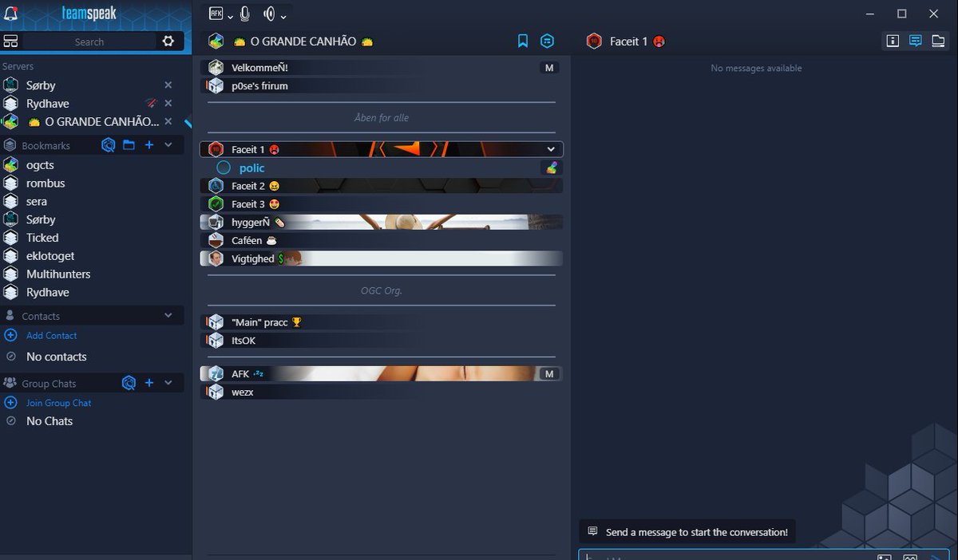Collapse the Faceit 1 channel chevron
The image size is (958, 560).
click(x=551, y=149)
